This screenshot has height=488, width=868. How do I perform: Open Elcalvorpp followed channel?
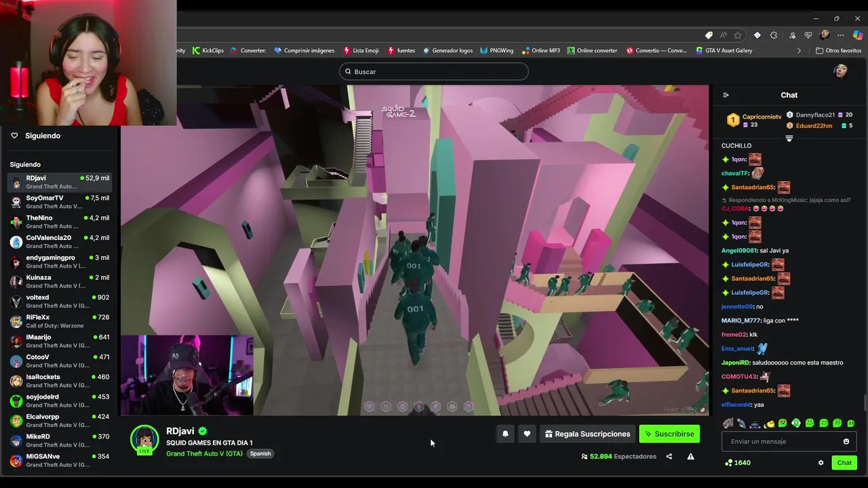[60, 420]
